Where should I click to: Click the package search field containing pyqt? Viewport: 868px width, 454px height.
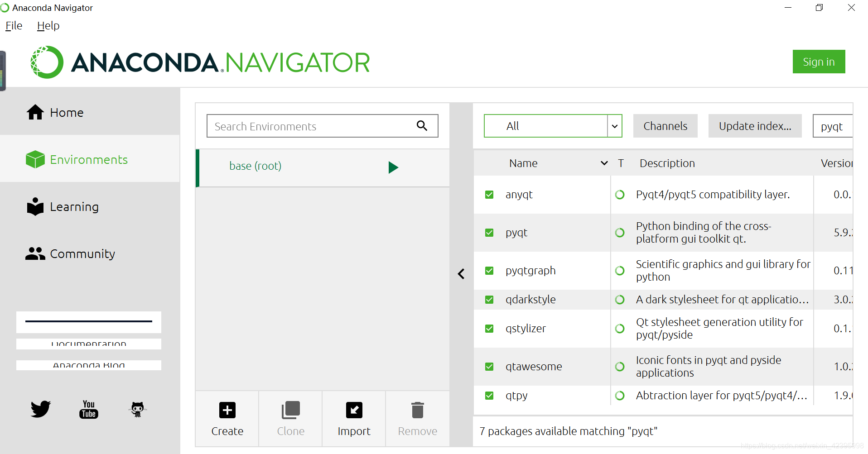(x=833, y=126)
